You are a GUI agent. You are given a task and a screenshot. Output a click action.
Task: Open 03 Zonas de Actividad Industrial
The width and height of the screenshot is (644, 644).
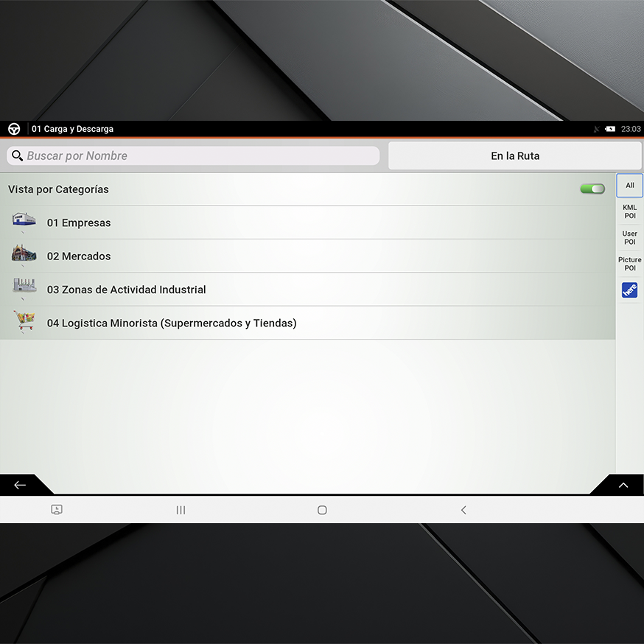[x=127, y=290]
